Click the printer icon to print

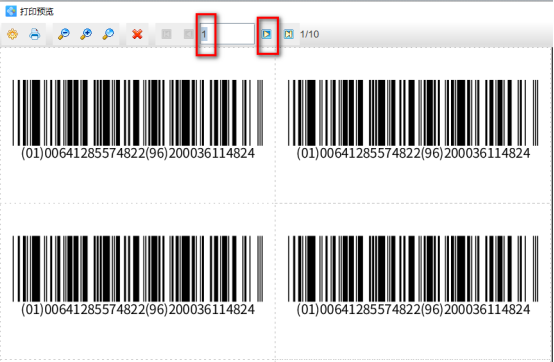click(35, 34)
